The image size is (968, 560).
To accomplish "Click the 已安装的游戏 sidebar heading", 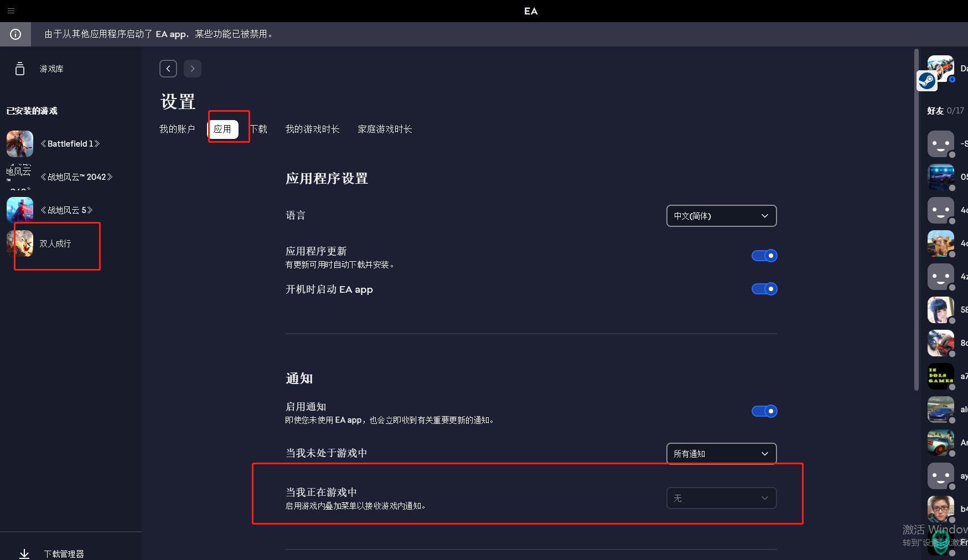I will tap(32, 111).
